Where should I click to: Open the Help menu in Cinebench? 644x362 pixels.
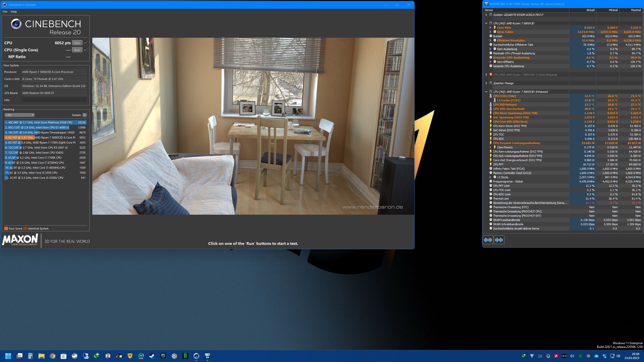click(14, 12)
